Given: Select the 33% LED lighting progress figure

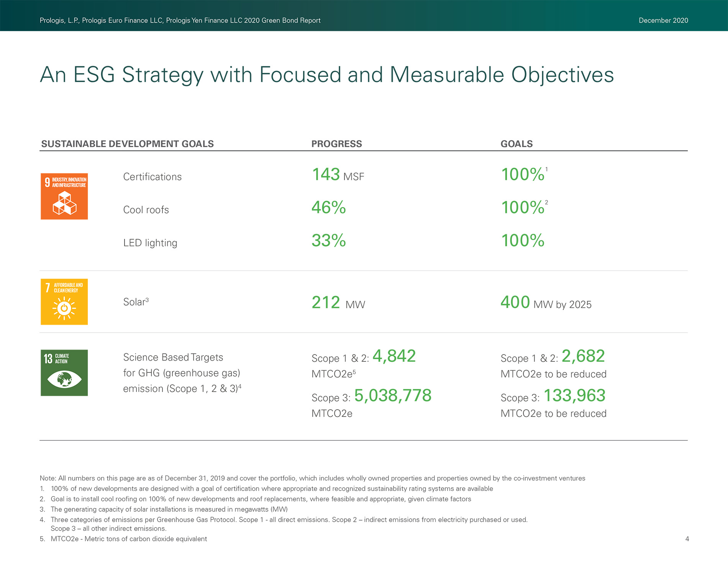Looking at the screenshot, I should point(328,241).
